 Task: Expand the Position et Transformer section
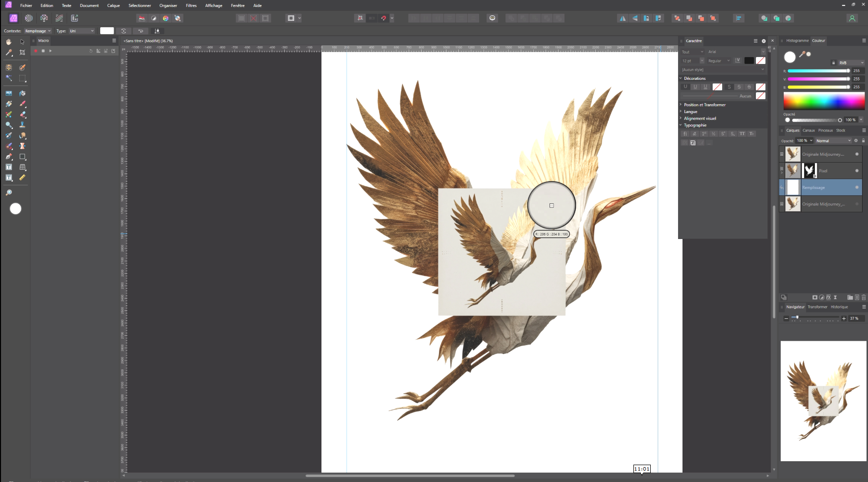704,105
